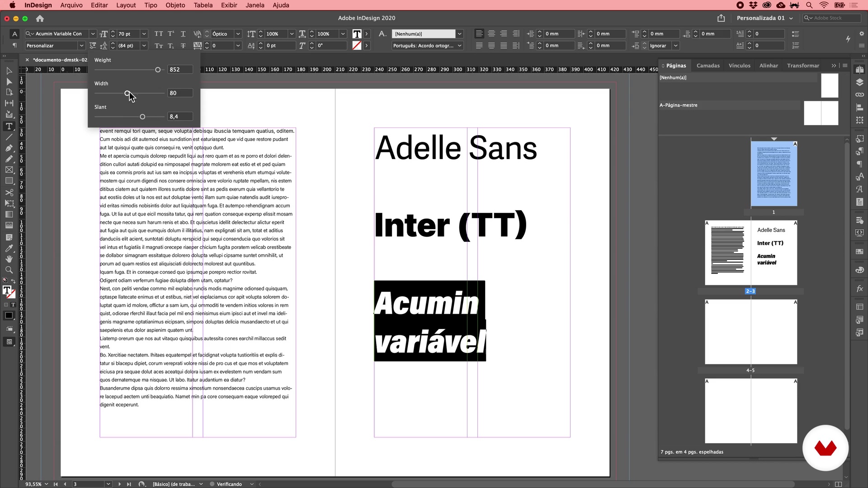868x488 pixels.
Task: Toggle left align paragraph
Action: pyautogui.click(x=479, y=34)
